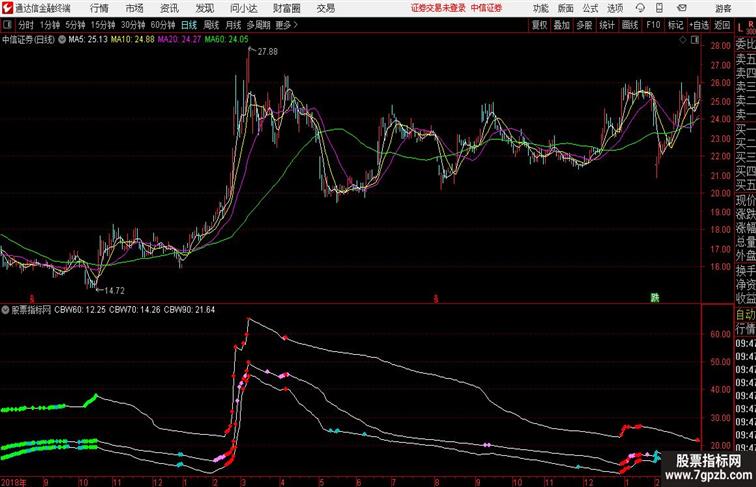Click the MA5: 25.13 value label
Image resolution: width=756 pixels, height=487 pixels.
pyautogui.click(x=88, y=40)
